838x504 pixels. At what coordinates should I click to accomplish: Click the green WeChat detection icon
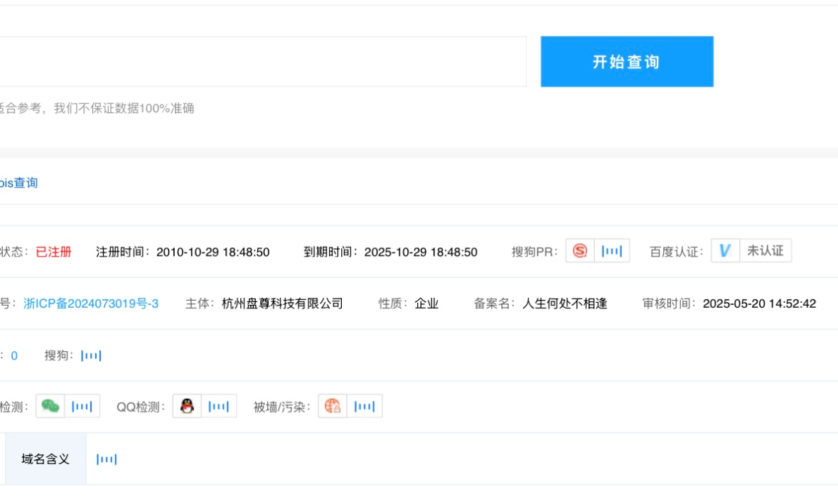coord(50,407)
